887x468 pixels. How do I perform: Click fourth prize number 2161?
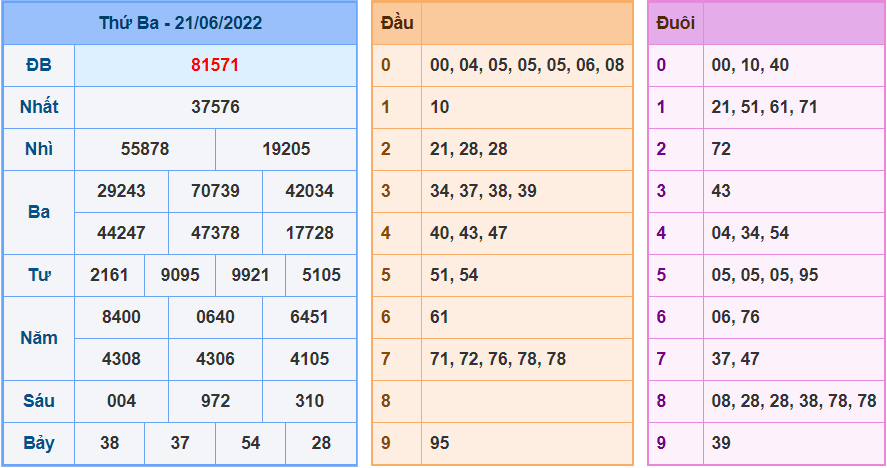109,275
